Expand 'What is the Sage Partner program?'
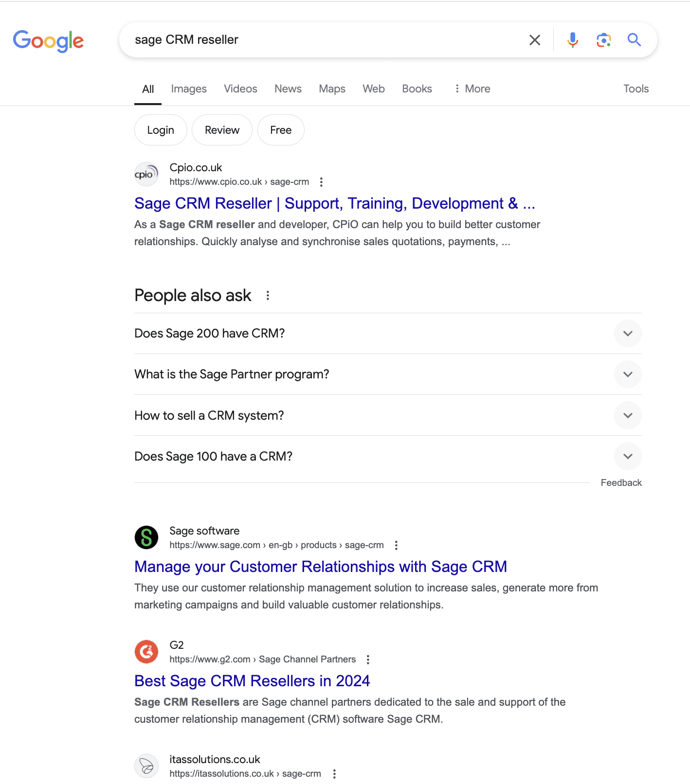The height and width of the screenshot is (784, 690). coord(628,374)
